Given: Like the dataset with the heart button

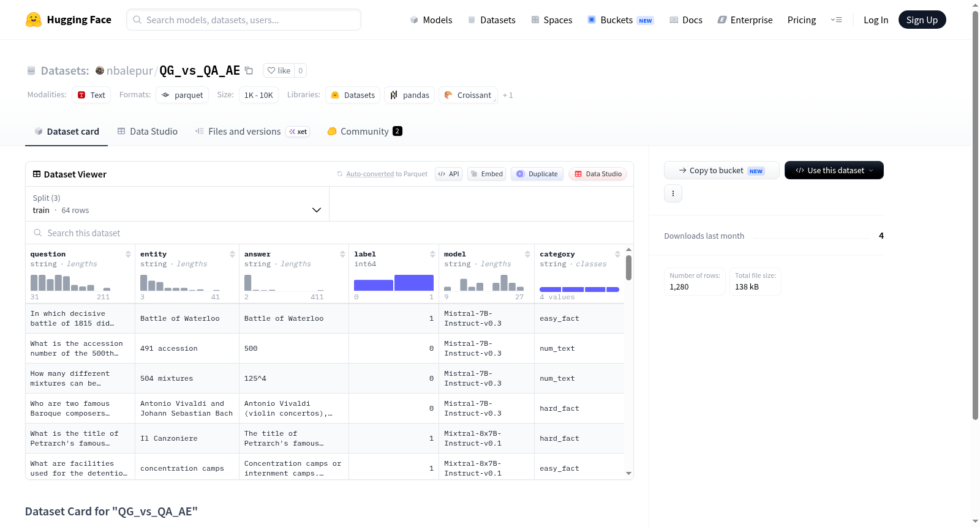Looking at the screenshot, I should click(x=279, y=70).
